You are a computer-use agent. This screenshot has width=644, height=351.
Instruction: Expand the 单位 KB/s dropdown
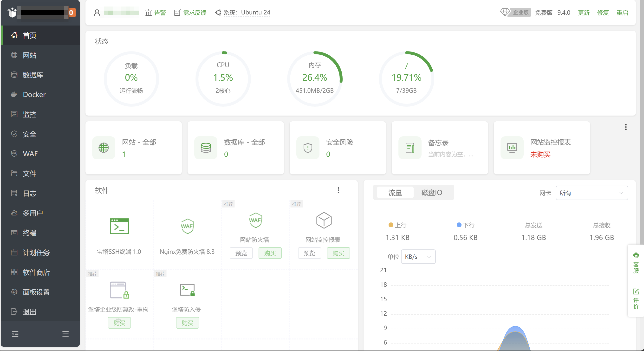[x=418, y=257]
